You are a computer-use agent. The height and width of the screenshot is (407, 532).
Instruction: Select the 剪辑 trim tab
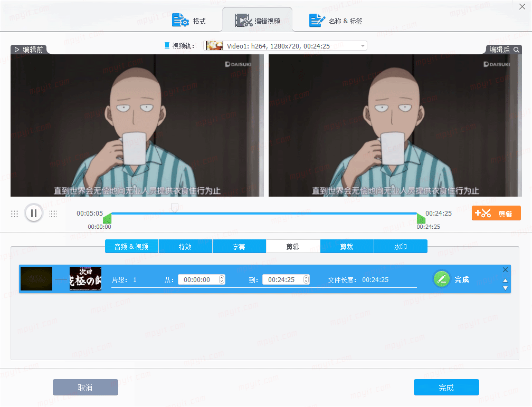293,246
